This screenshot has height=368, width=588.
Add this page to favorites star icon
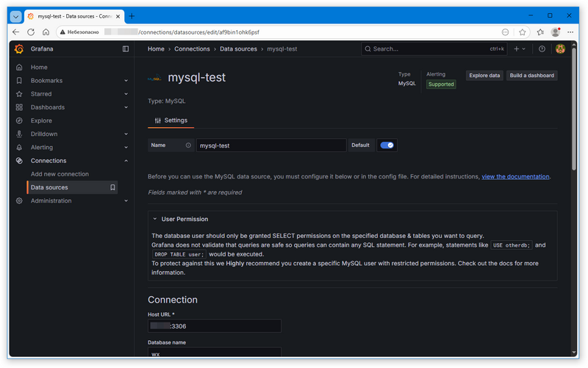tap(523, 32)
